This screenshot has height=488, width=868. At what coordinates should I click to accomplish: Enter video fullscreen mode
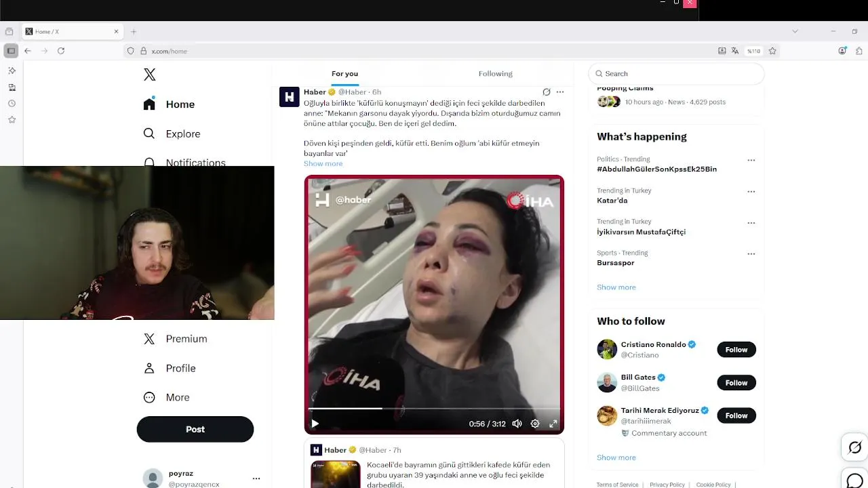pyautogui.click(x=553, y=424)
